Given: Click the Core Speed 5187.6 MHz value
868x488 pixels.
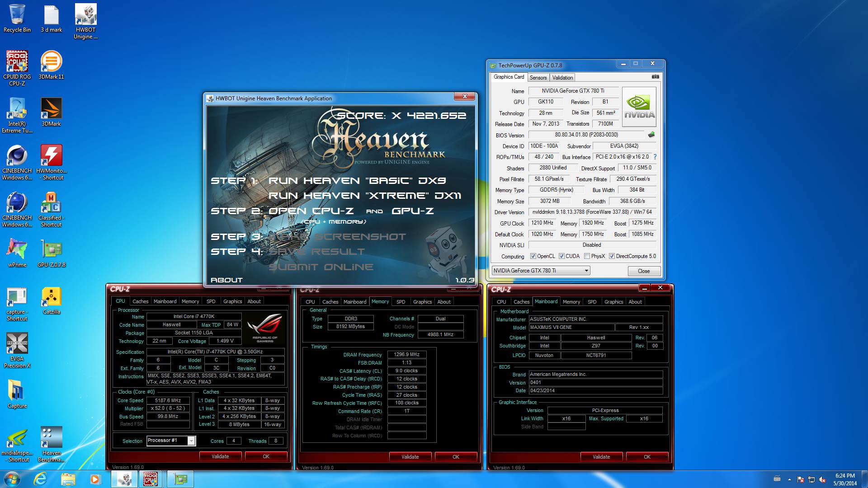Looking at the screenshot, I should pyautogui.click(x=168, y=400).
